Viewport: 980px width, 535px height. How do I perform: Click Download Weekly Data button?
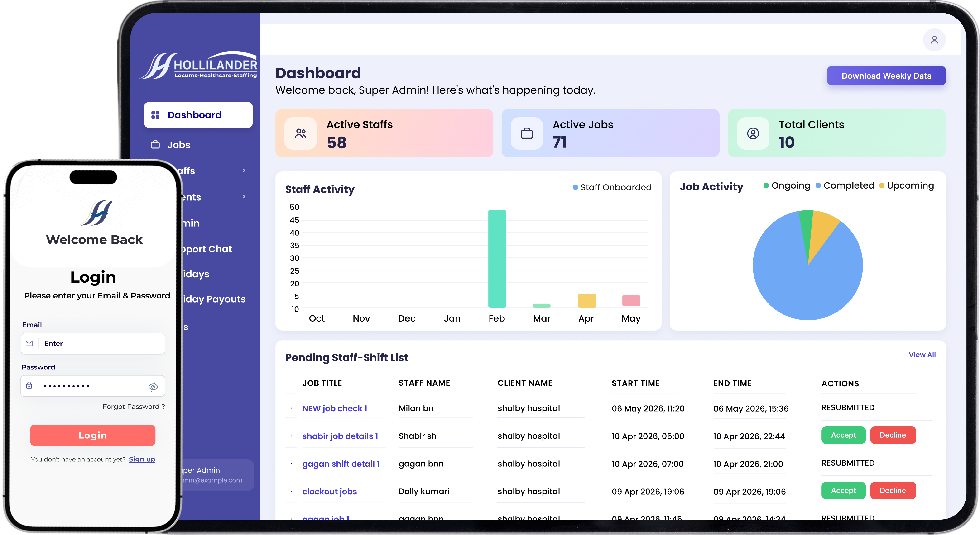pos(886,76)
